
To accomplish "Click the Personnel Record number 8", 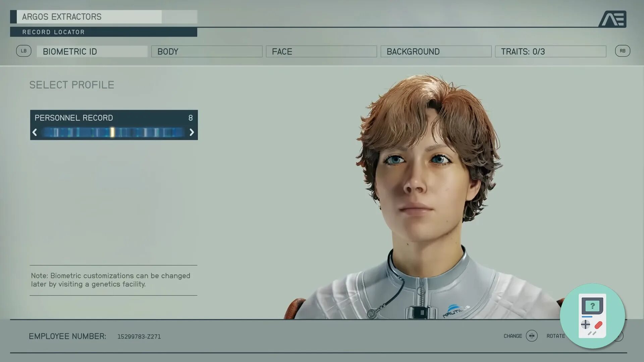I will [191, 118].
